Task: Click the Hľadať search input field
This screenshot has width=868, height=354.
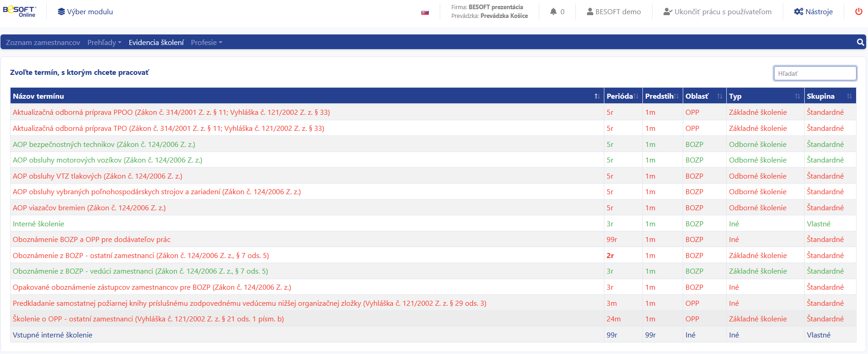Action: click(x=814, y=73)
